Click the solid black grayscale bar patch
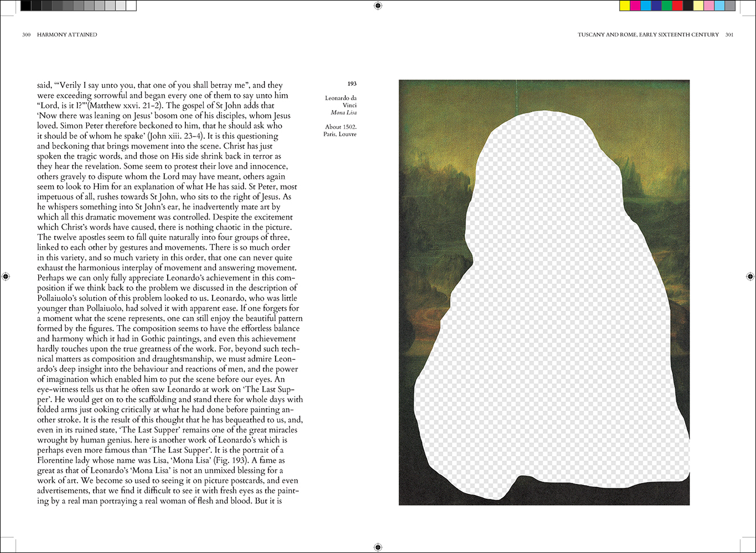Image resolution: width=756 pixels, height=553 pixels. (x=26, y=6)
